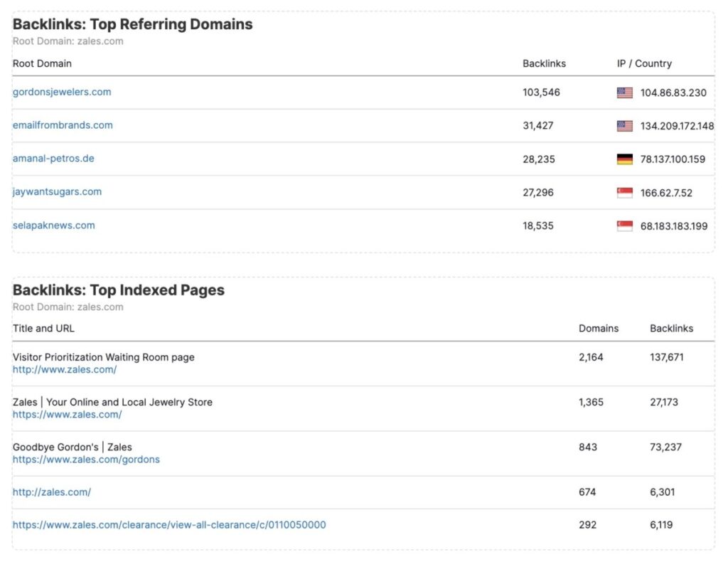Image resolution: width=728 pixels, height=562 pixels.
Task: Open the selapaknews.com domain link
Action: [x=54, y=226]
